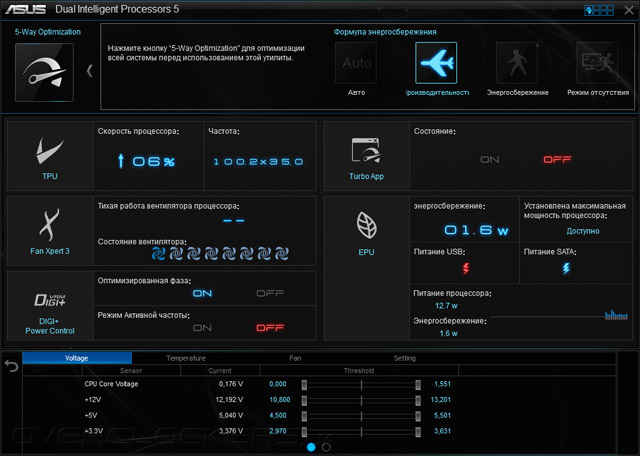Click the Threshold column header
The height and width of the screenshot is (456, 640).
click(x=359, y=371)
